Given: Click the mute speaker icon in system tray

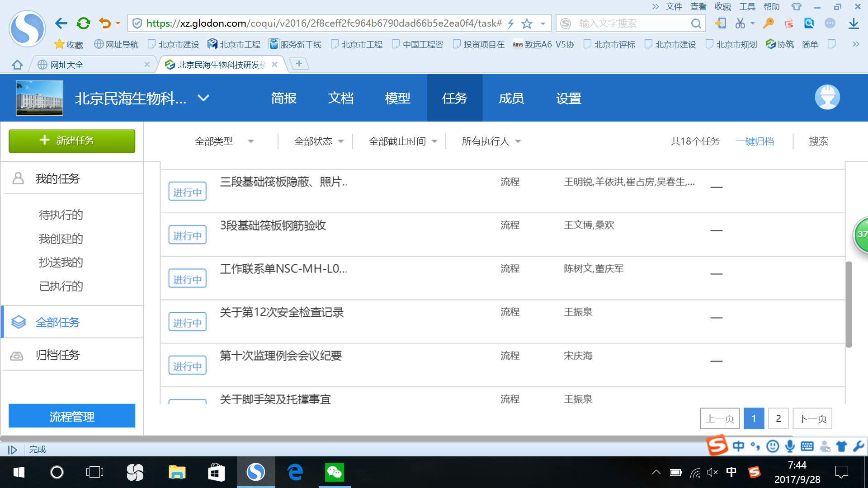Looking at the screenshot, I should (713, 473).
